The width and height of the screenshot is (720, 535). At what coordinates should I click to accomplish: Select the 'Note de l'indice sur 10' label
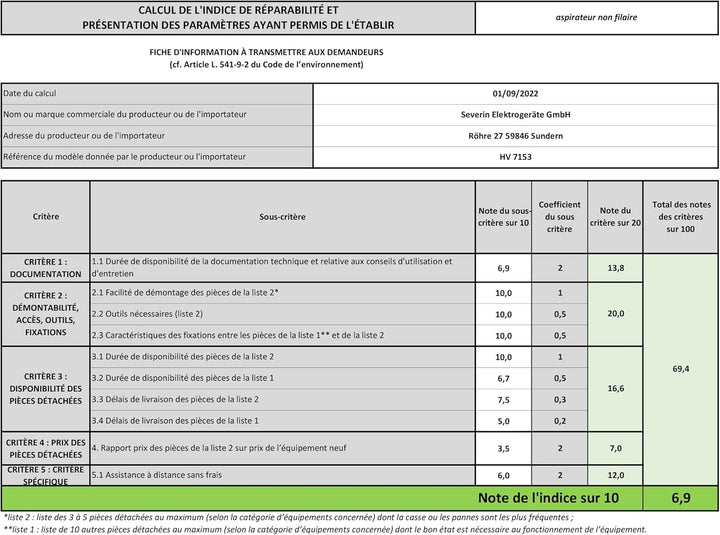point(548,498)
